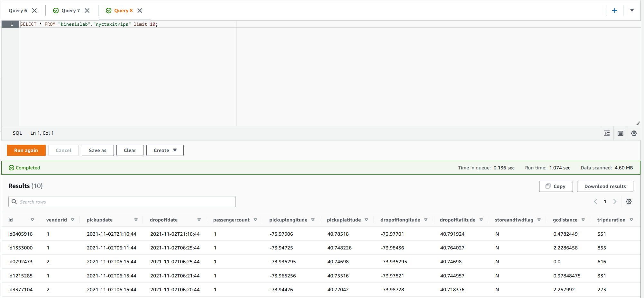The height and width of the screenshot is (298, 644).
Task: Go to next results page arrow
Action: click(x=615, y=202)
